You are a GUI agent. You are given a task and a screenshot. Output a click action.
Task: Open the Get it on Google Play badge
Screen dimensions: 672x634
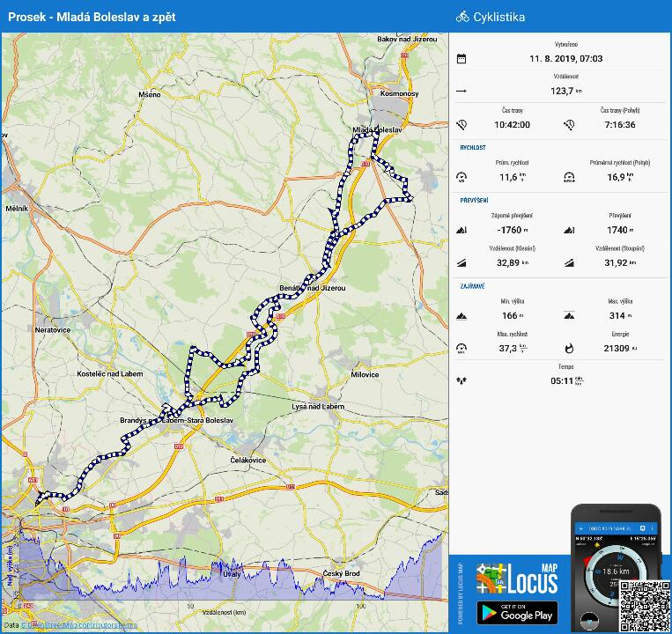click(x=517, y=613)
